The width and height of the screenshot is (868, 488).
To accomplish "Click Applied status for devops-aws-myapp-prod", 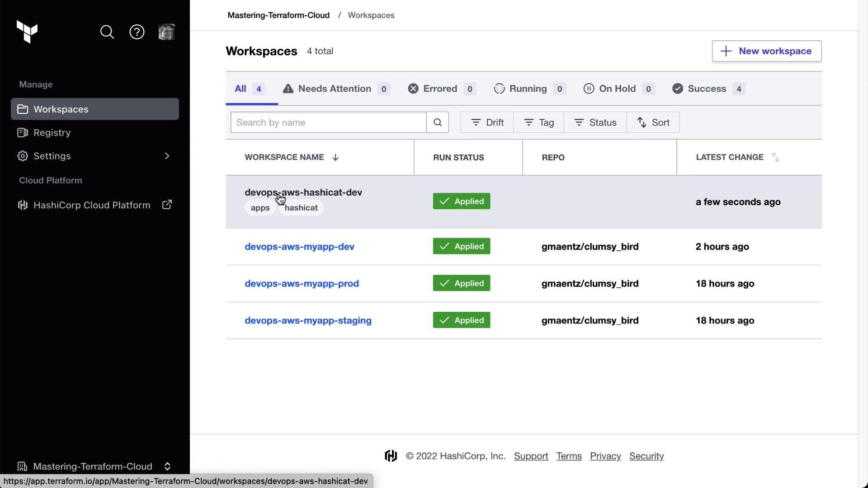I will [x=462, y=283].
